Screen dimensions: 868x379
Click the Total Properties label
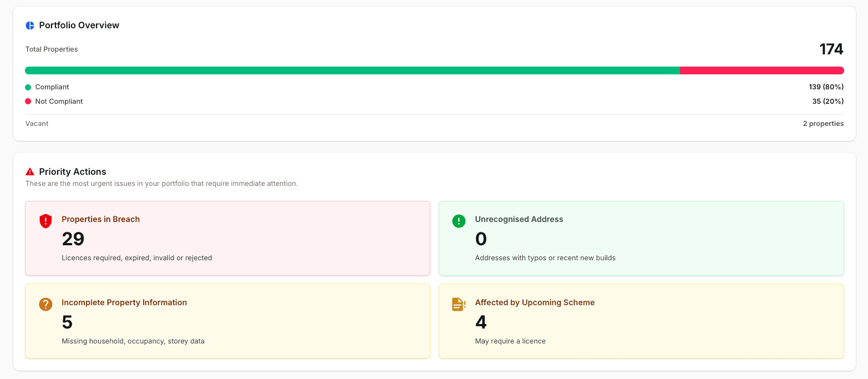[x=52, y=49]
